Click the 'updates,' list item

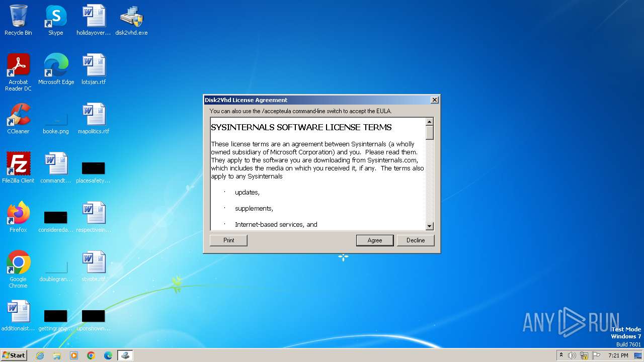tap(247, 193)
